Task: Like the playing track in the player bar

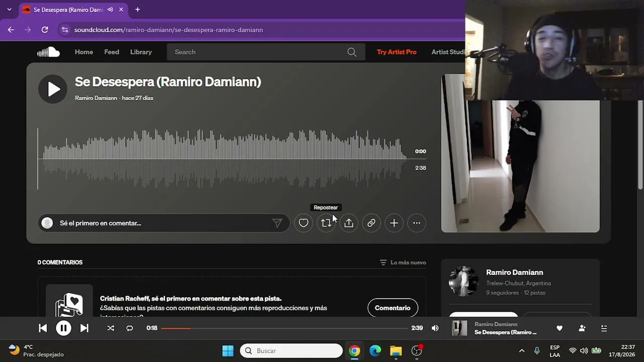Action: (x=559, y=328)
